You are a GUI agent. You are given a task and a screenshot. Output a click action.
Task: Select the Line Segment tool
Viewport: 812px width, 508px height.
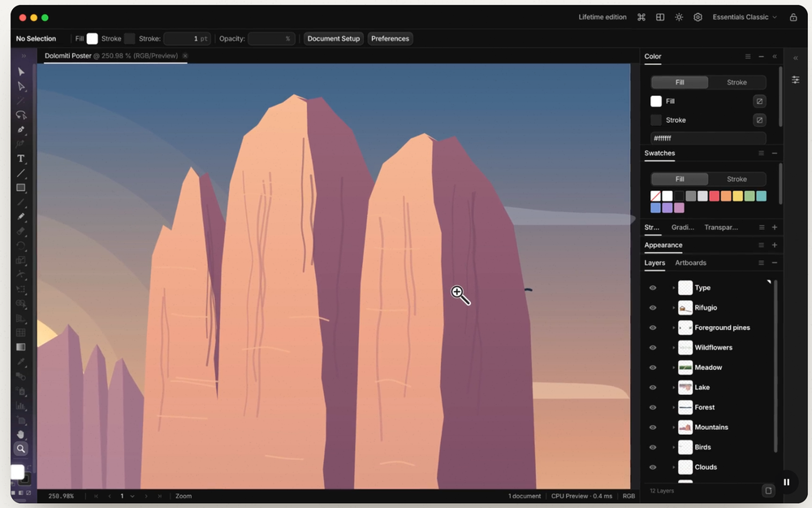coord(21,173)
